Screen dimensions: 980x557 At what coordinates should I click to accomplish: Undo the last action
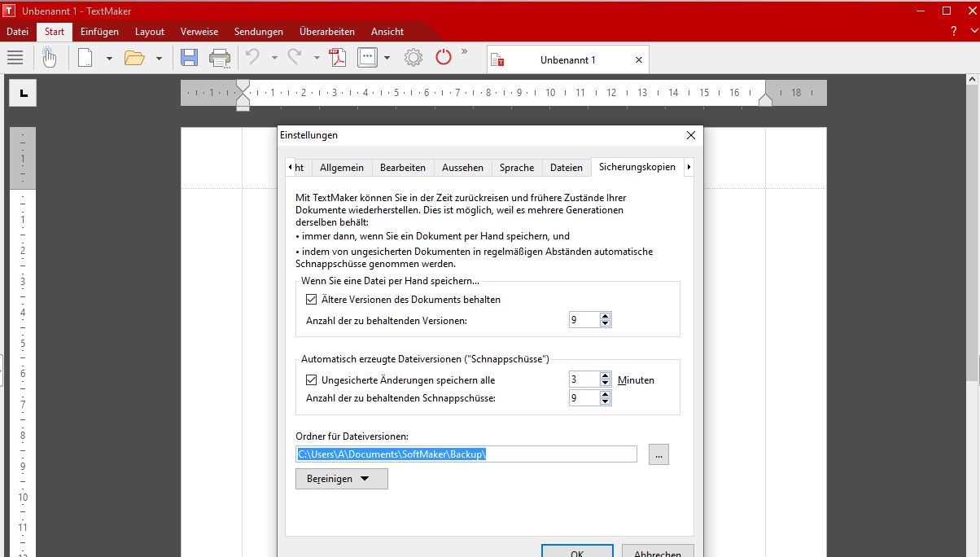pyautogui.click(x=253, y=58)
